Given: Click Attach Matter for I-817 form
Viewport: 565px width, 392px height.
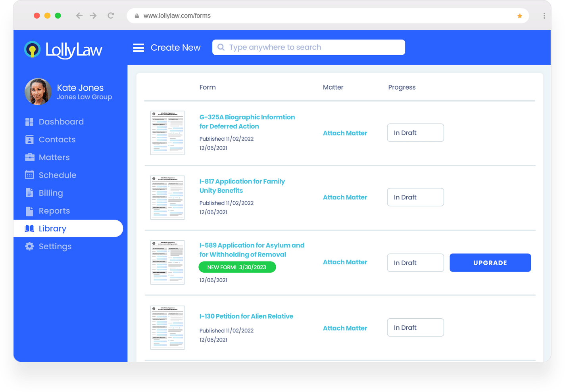Looking at the screenshot, I should pos(345,197).
